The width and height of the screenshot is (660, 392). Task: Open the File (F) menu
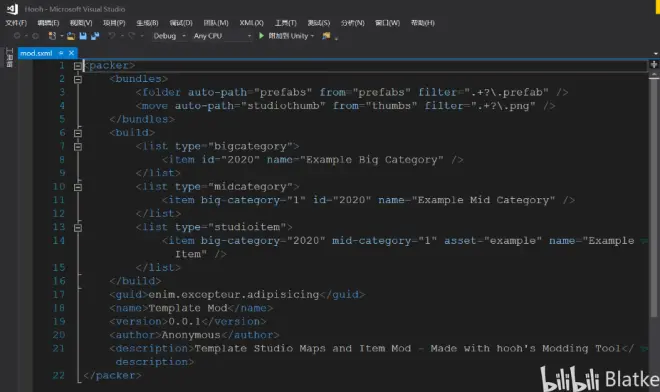click(x=16, y=23)
